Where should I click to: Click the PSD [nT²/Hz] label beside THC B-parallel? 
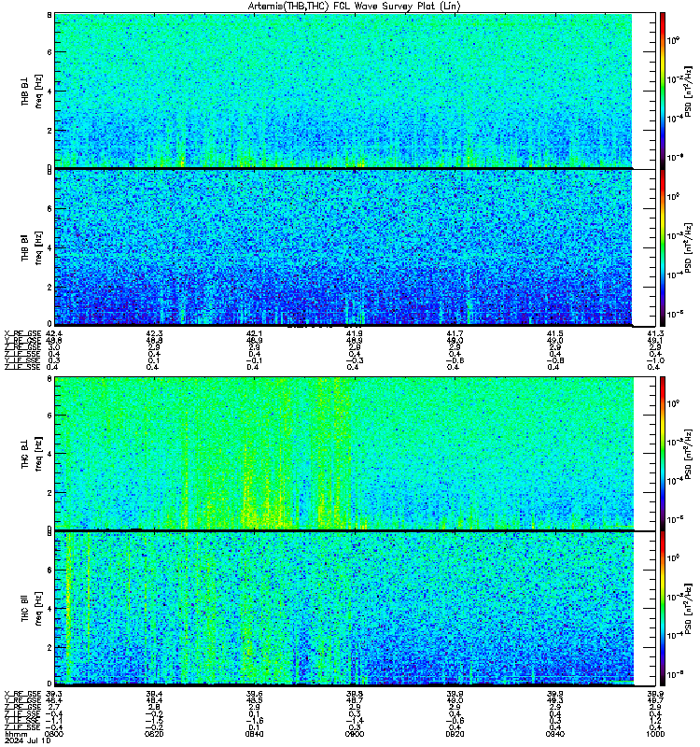tap(688, 609)
